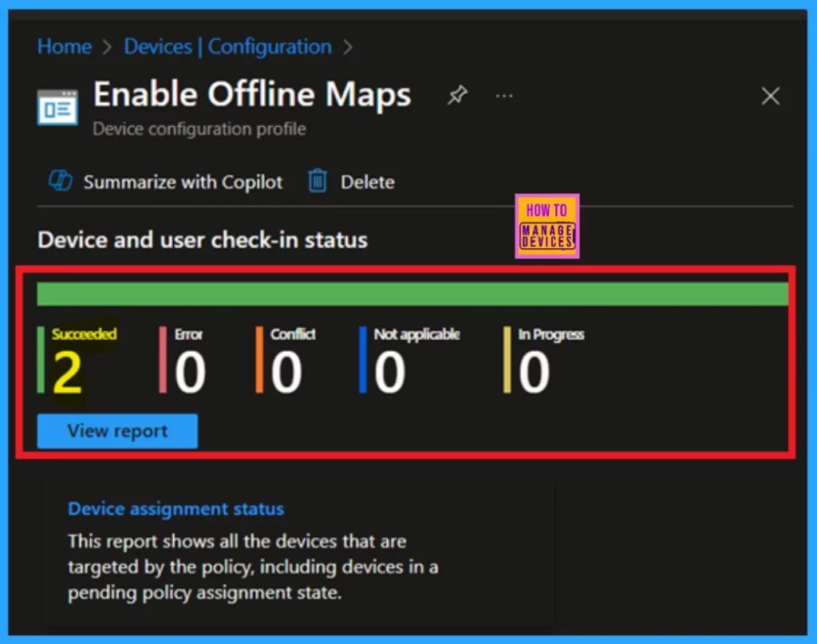Click the In Progress count 0
The height and width of the screenshot is (644, 817).
[534, 372]
